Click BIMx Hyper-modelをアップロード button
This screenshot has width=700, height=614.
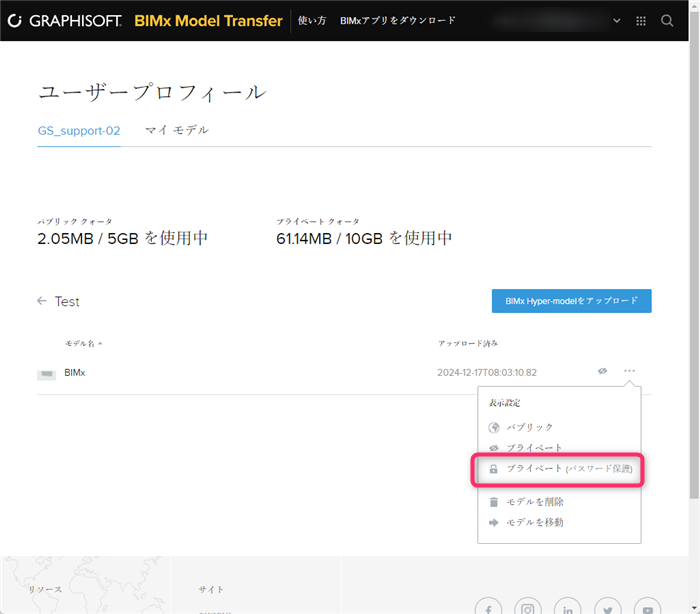tap(571, 301)
